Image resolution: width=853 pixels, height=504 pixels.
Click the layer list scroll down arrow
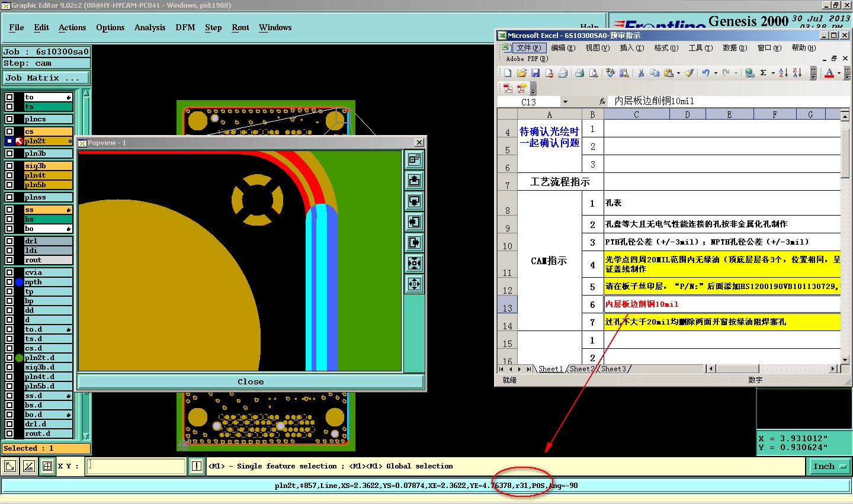(x=86, y=436)
